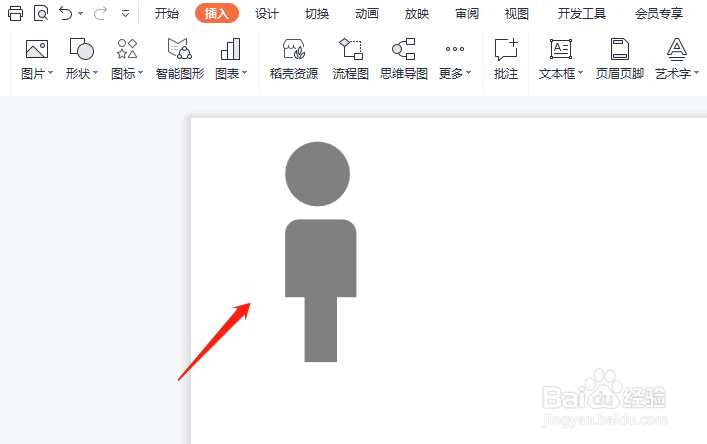The width and height of the screenshot is (707, 444).
Task: Expand the 图片 dropdown arrow
Action: point(50,73)
